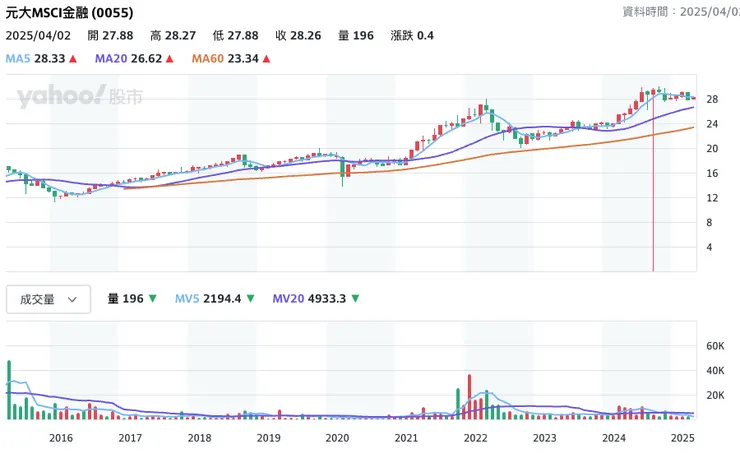Click the 2022 label on time axis
Image resolution: width=740 pixels, height=458 pixels.
point(475,438)
